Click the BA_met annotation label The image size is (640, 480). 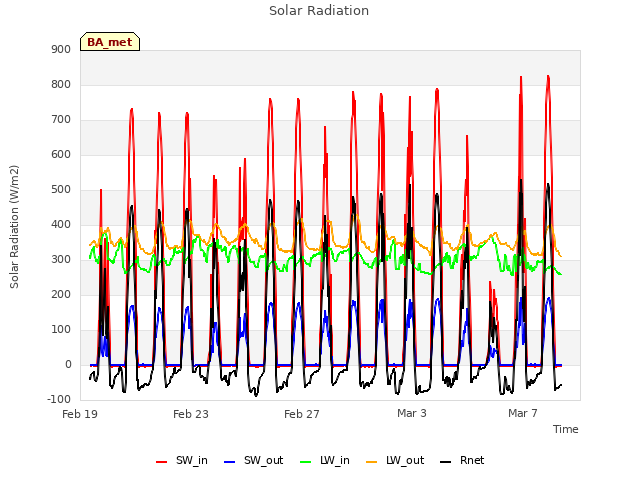point(110,42)
